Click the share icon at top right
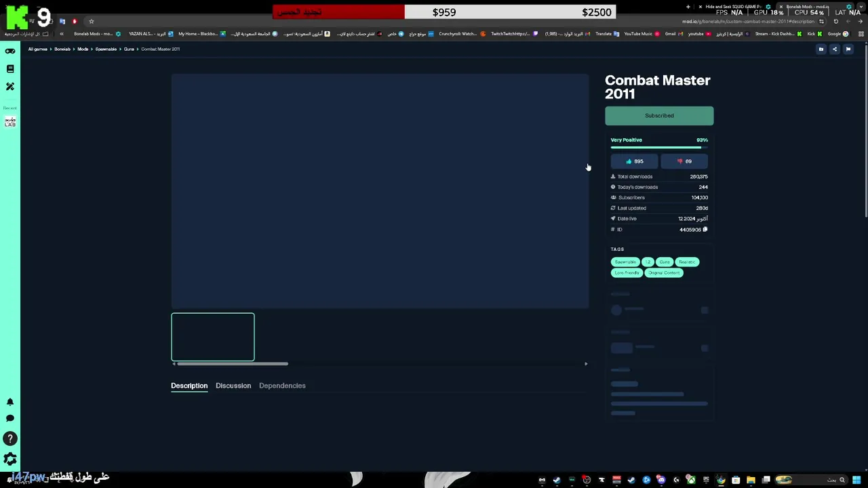The image size is (868, 488). click(835, 49)
